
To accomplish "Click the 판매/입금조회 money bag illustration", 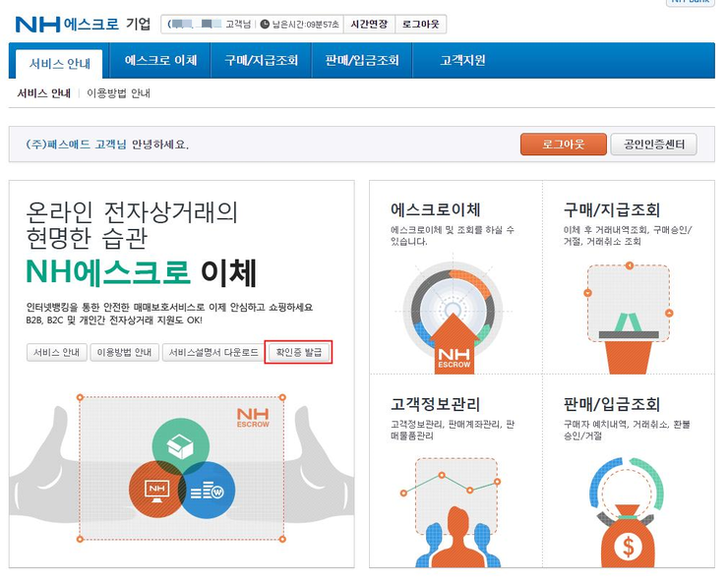I will [627, 512].
